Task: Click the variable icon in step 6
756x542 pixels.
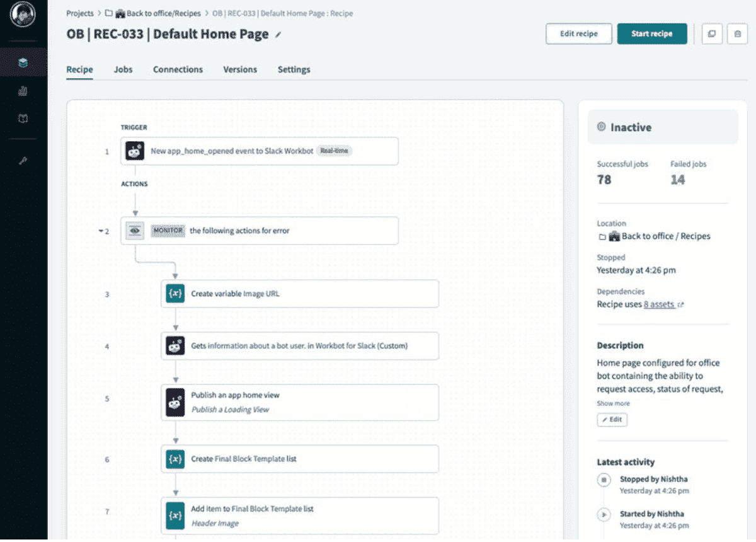Action: (x=175, y=459)
